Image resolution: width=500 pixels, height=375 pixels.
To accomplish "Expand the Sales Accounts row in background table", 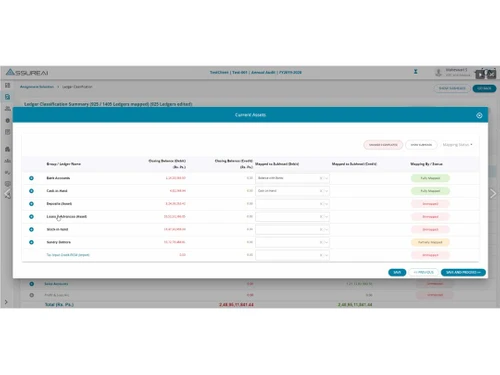I will pyautogui.click(x=31, y=284).
